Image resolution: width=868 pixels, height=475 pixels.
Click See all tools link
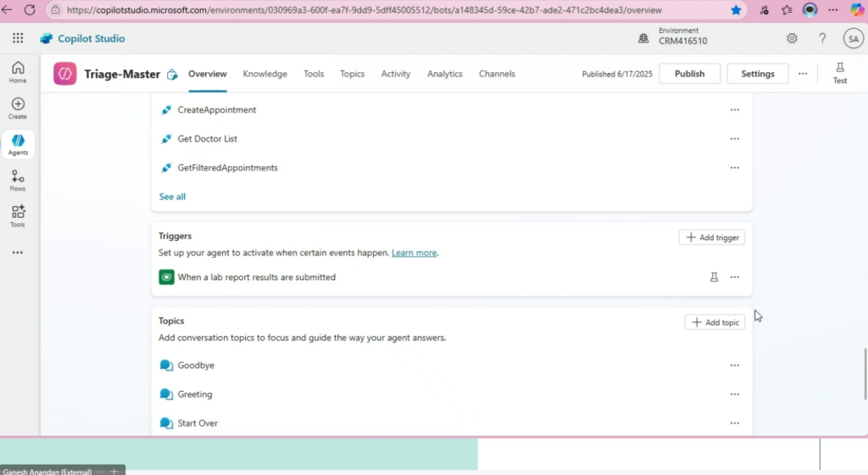point(172,197)
